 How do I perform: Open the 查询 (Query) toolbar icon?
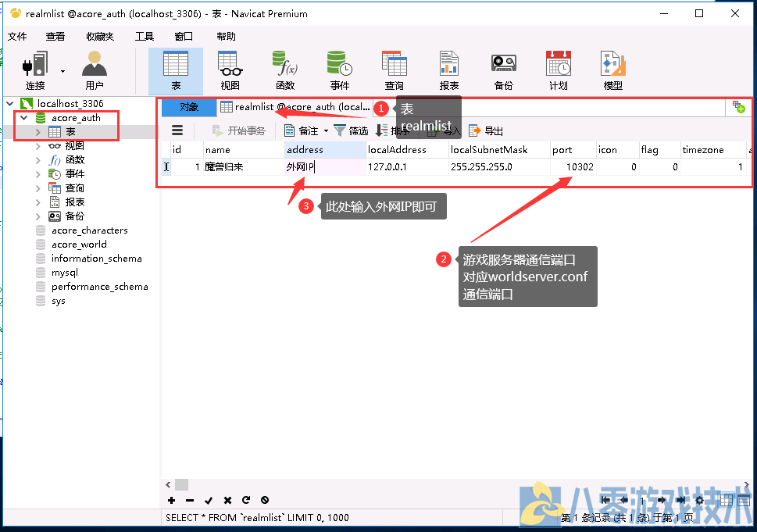click(x=395, y=70)
